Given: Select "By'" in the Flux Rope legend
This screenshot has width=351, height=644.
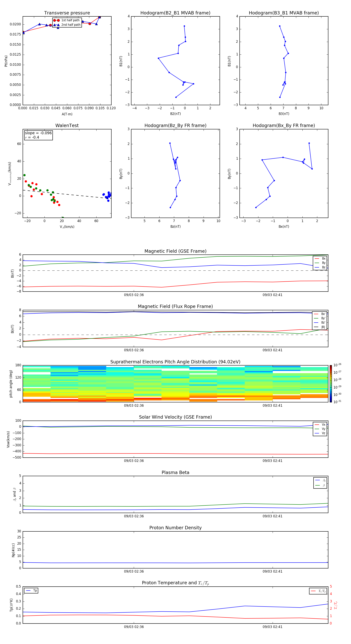Looking at the screenshot, I should pyautogui.click(x=320, y=318).
